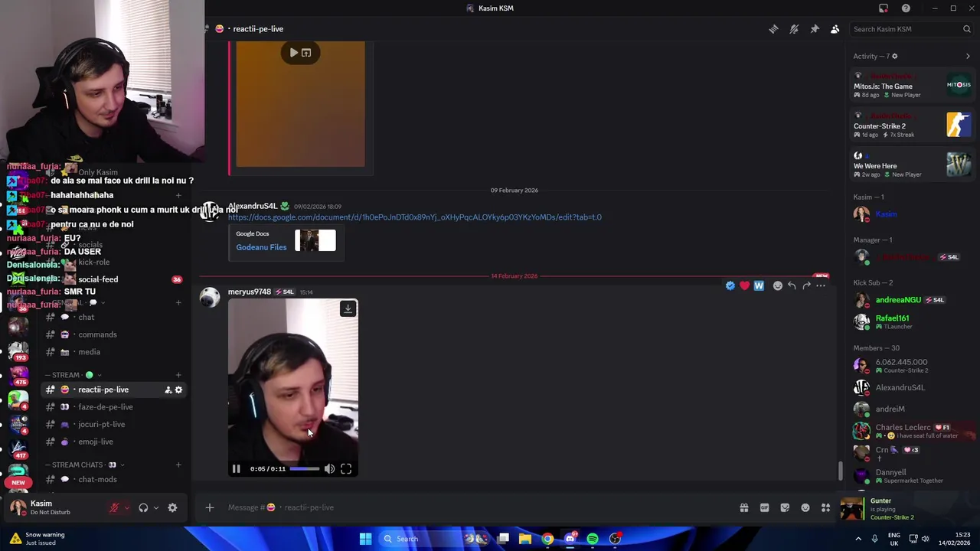Open the sticker picker

[785, 507]
